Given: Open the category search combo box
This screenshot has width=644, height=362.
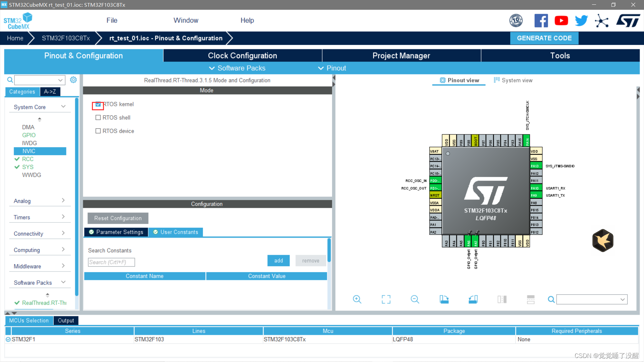Looking at the screenshot, I should [40, 80].
